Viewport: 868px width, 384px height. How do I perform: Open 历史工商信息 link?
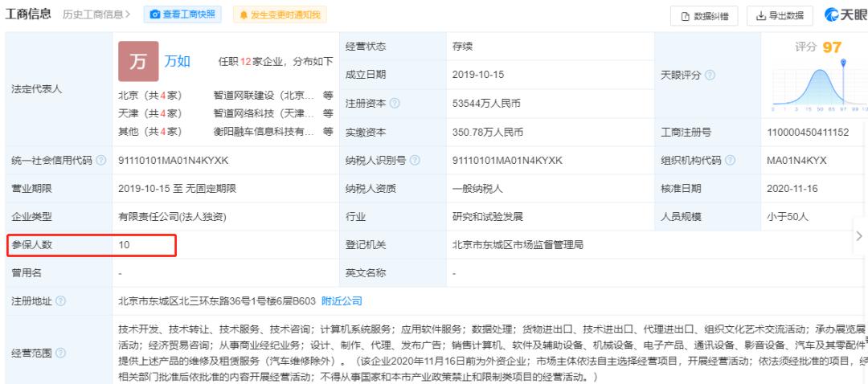(96, 15)
